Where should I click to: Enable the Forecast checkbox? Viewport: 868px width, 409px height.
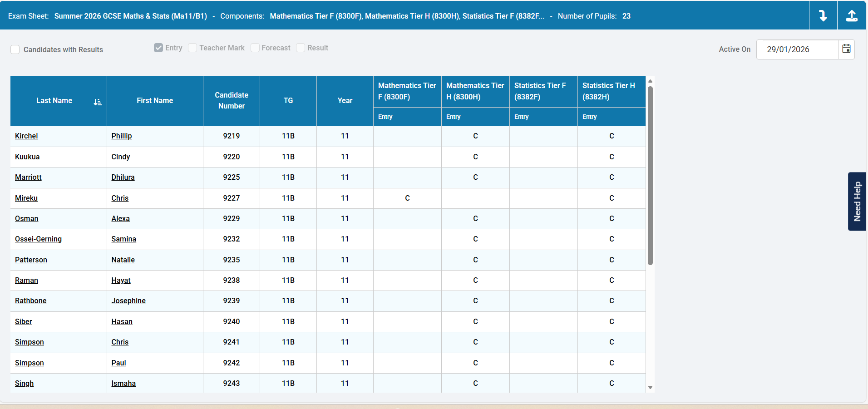tap(255, 48)
